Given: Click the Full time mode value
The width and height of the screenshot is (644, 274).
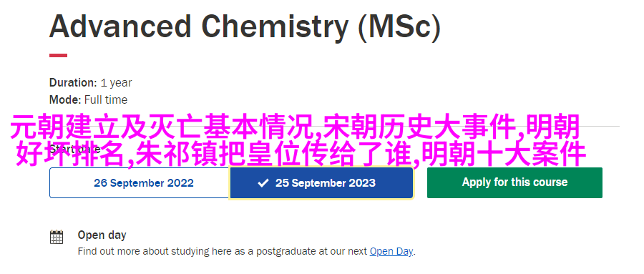Looking at the screenshot, I should pos(106,100).
